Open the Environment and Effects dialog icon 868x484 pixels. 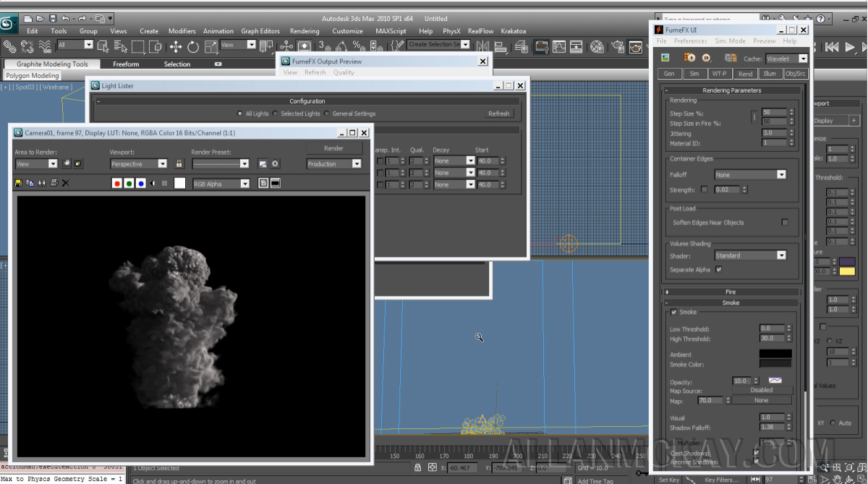[x=275, y=164]
